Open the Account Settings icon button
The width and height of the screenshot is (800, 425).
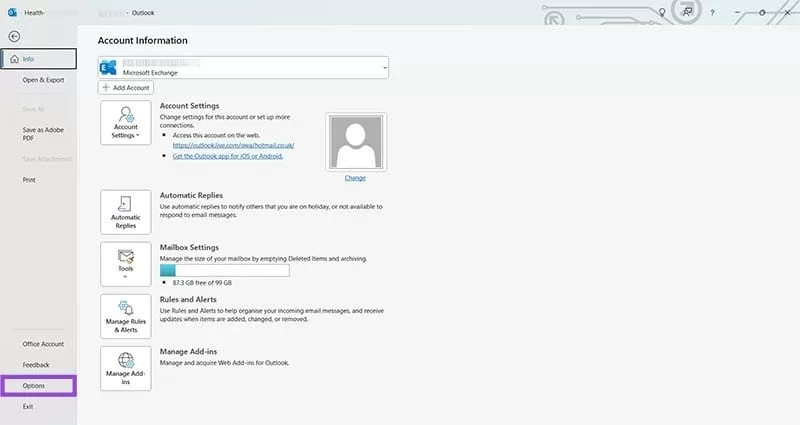pyautogui.click(x=126, y=122)
